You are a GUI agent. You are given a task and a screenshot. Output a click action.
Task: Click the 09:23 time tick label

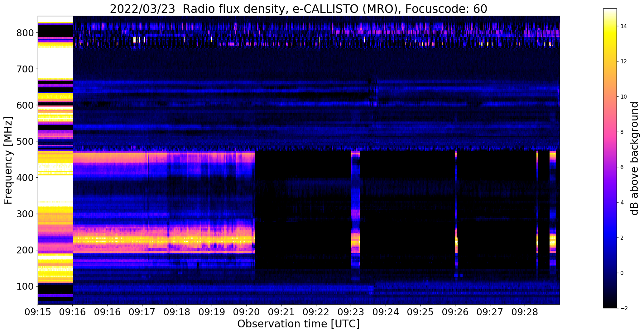pos(351,312)
